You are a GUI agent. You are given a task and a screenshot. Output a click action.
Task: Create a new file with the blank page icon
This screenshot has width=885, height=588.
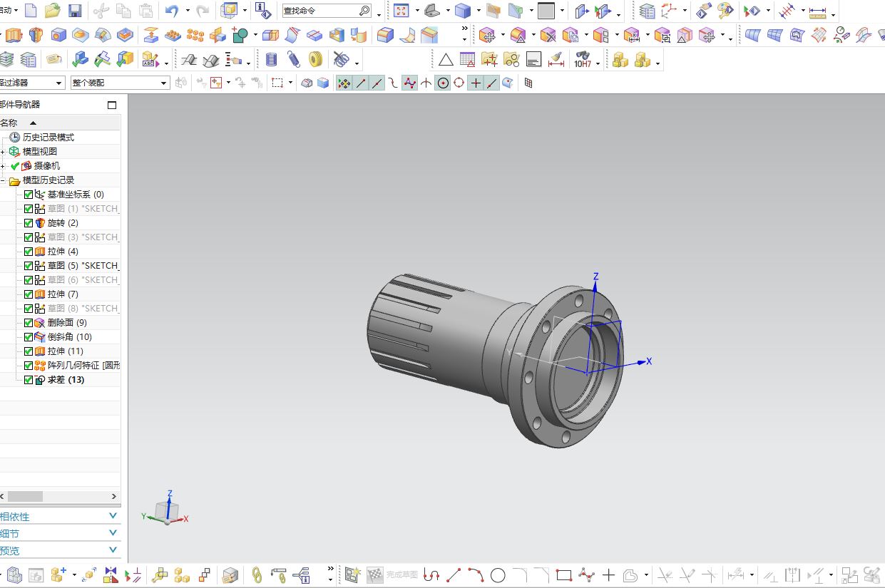(31, 11)
